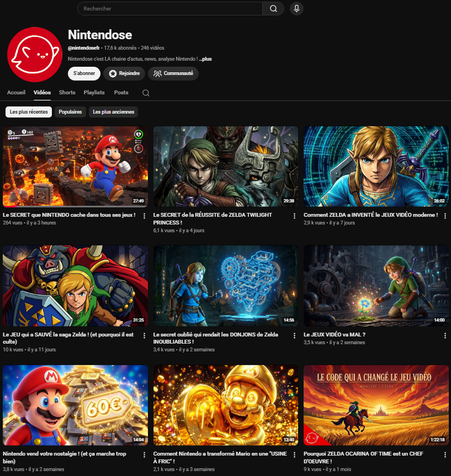Viewport: 451px width, 476px height.
Task: Click '2,9 k vues • il y a 7 jours' text
Action: [329, 223]
